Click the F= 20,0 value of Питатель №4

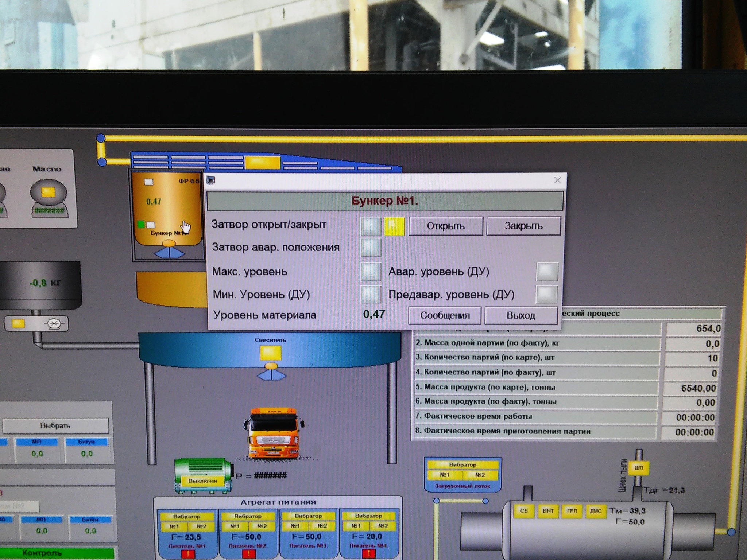367,537
